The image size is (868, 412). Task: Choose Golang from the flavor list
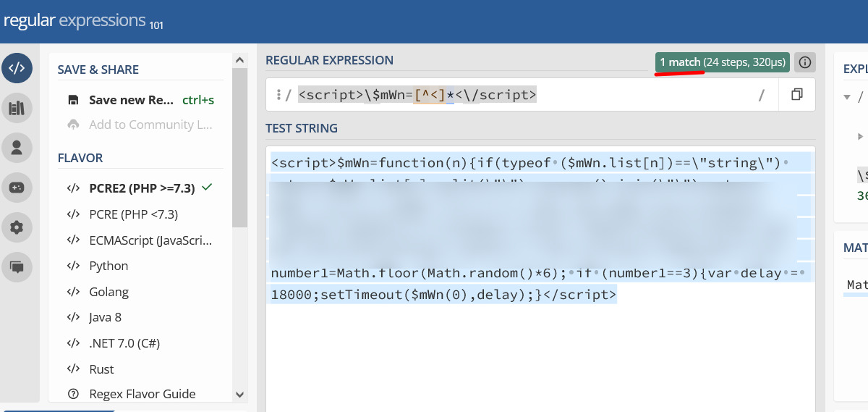coord(109,292)
